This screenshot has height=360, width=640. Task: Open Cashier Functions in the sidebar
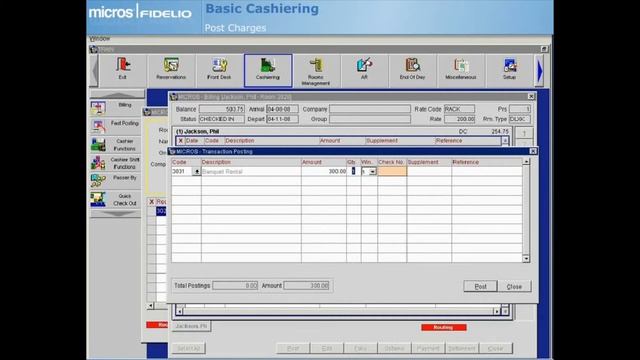(x=116, y=145)
